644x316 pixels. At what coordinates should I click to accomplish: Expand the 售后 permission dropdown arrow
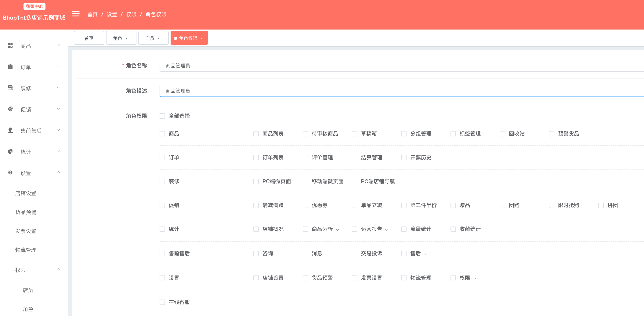(425, 254)
